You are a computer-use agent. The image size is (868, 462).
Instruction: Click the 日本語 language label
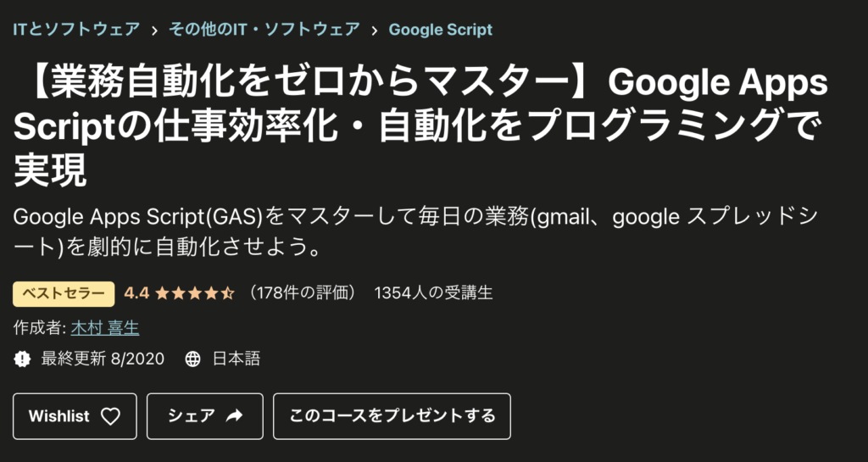pos(236,359)
